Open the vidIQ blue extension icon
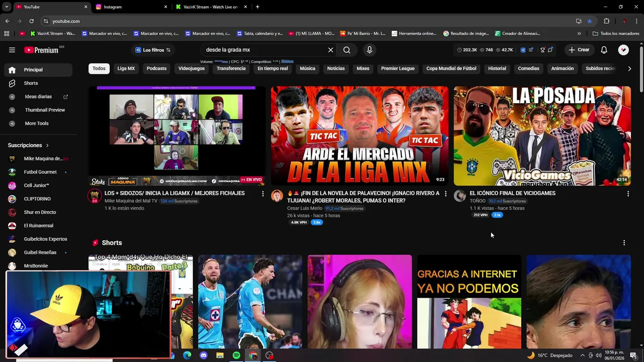Viewport: 644px width, 362px height. 523,50
